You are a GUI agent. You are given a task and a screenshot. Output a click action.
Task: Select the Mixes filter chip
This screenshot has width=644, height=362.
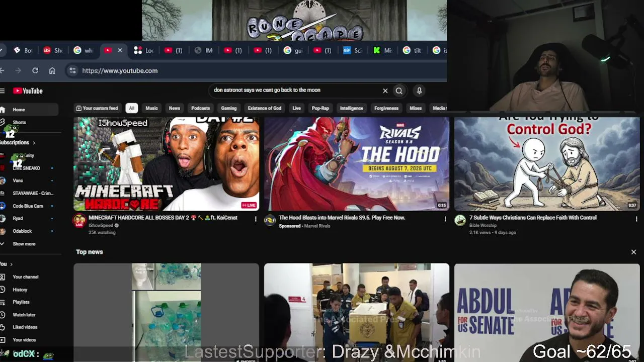[416, 108]
